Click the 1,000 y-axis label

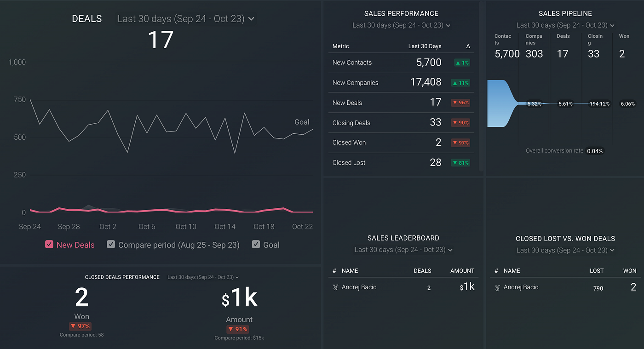17,62
